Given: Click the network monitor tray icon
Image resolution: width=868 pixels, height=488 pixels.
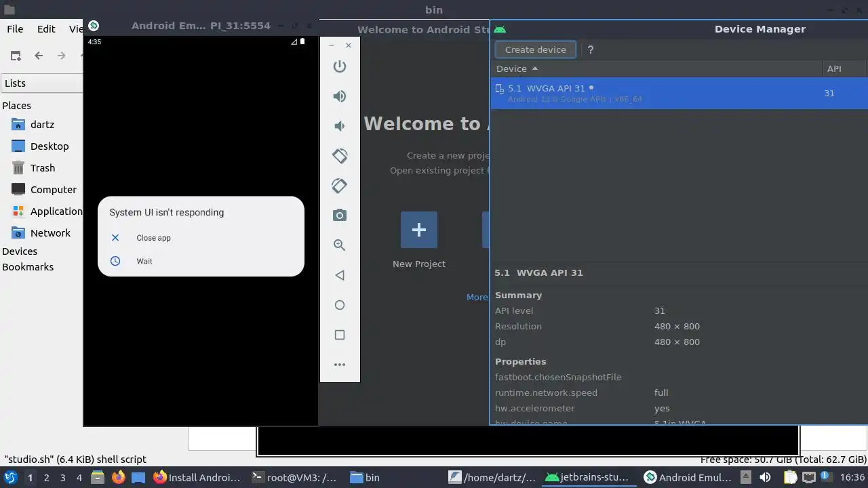Looking at the screenshot, I should pyautogui.click(x=809, y=477).
